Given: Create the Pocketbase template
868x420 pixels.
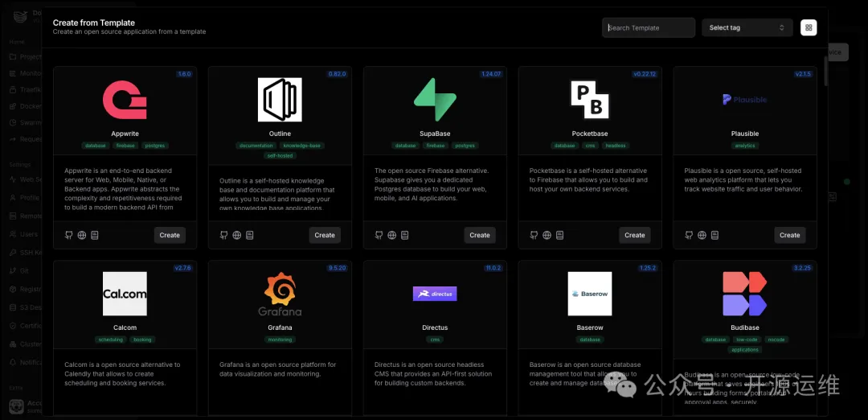Looking at the screenshot, I should click(x=635, y=235).
